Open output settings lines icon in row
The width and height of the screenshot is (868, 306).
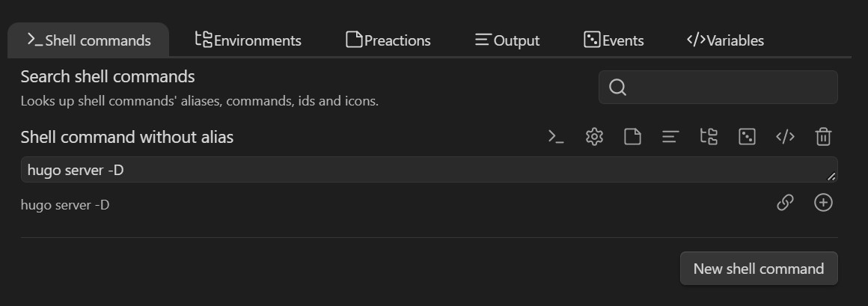[670, 137]
